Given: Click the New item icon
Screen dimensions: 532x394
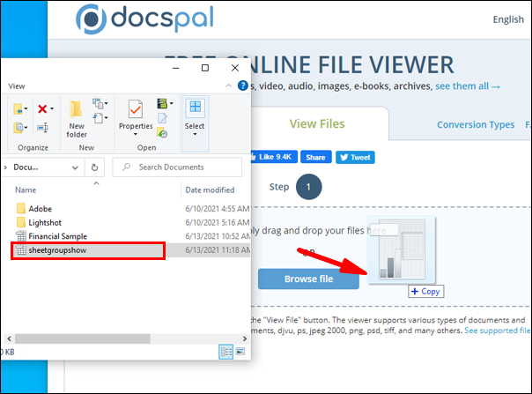Looking at the screenshot, I should (x=98, y=103).
